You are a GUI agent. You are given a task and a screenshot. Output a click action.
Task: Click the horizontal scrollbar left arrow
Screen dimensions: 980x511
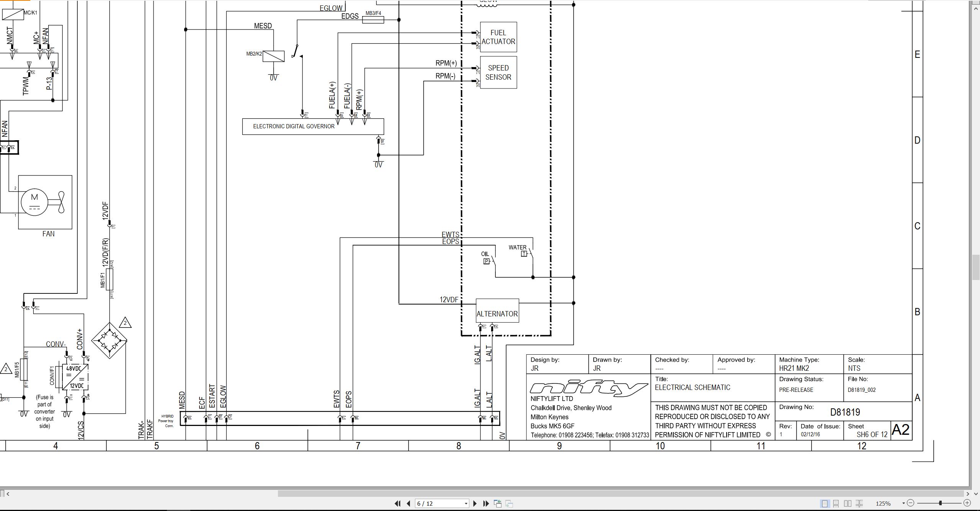tap(8, 494)
